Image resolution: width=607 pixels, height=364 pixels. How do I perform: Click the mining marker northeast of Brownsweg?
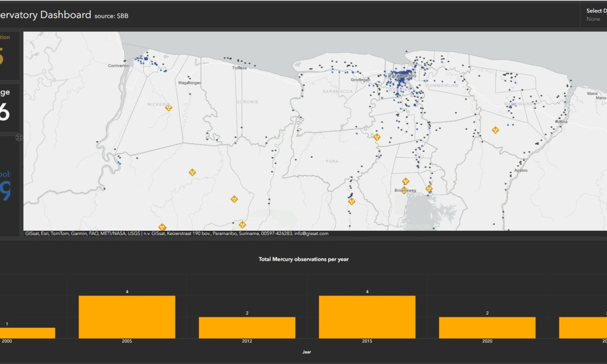429,189
